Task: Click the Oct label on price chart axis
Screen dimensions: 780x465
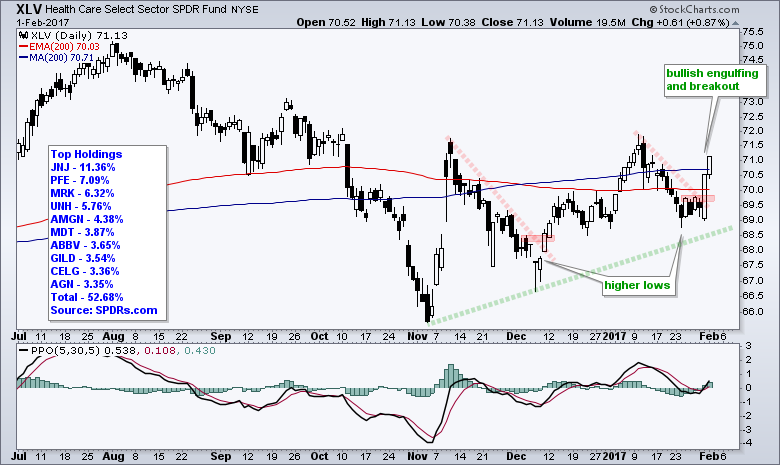Action: (x=319, y=336)
